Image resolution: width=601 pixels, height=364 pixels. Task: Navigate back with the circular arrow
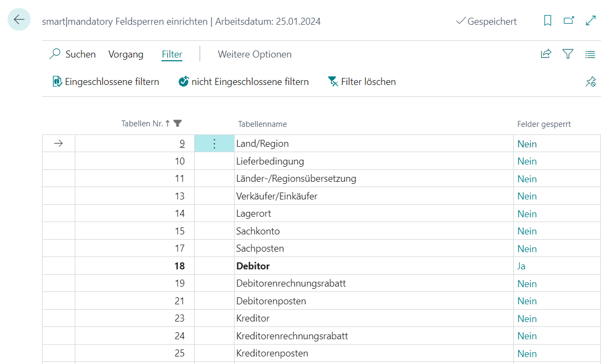coord(19,19)
